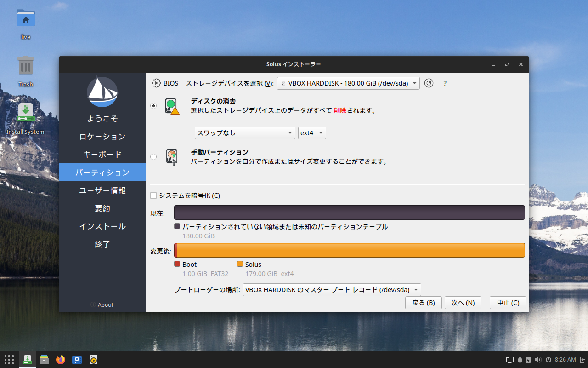Click the Solus sailboat logo
Image resolution: width=588 pixels, height=368 pixels.
[x=102, y=92]
